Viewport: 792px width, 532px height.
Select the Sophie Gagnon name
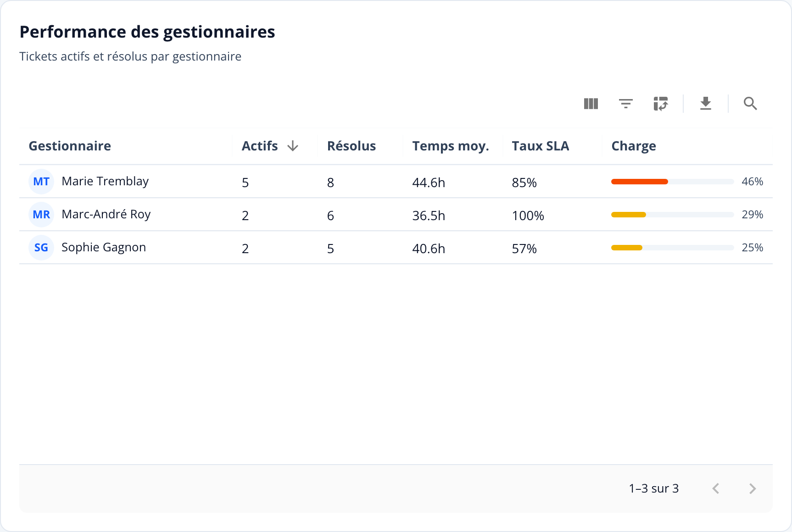pyautogui.click(x=104, y=248)
